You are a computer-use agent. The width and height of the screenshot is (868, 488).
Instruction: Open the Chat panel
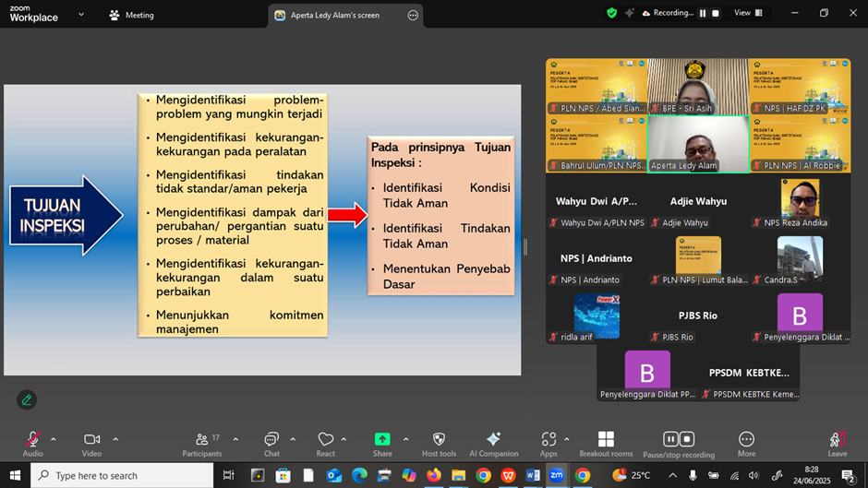point(271,441)
